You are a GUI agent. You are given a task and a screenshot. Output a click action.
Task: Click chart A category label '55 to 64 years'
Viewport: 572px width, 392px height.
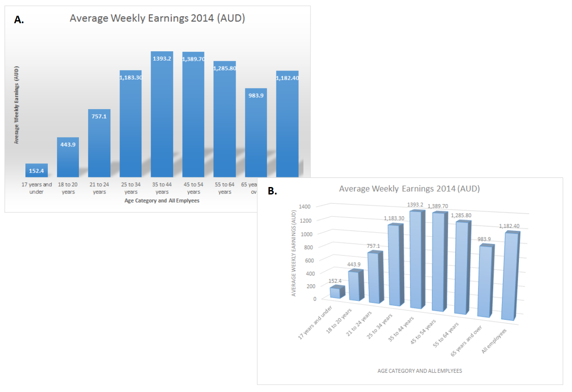(225, 188)
